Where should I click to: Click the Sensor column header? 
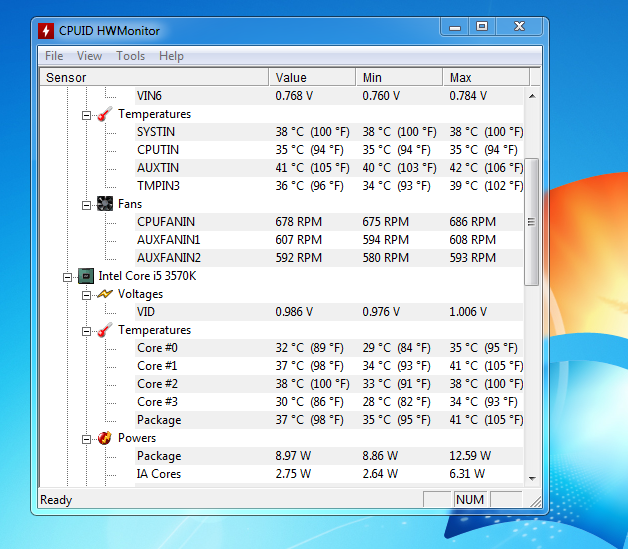tap(154, 77)
